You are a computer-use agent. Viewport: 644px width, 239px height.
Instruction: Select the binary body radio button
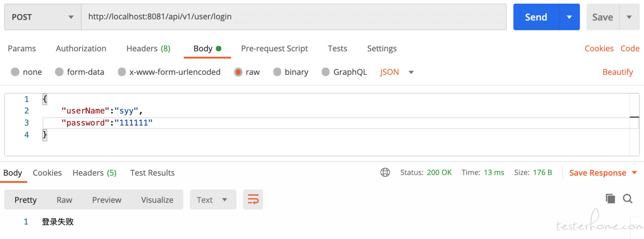tap(277, 72)
